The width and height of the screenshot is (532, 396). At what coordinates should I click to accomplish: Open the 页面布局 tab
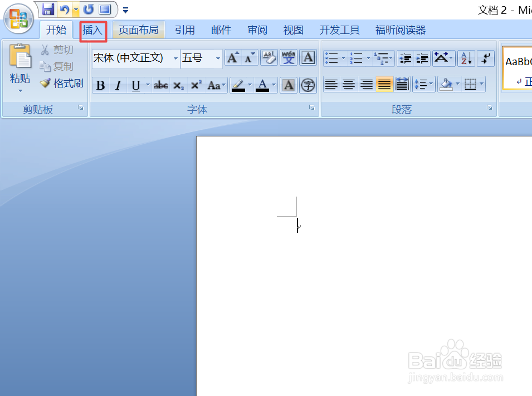(138, 30)
